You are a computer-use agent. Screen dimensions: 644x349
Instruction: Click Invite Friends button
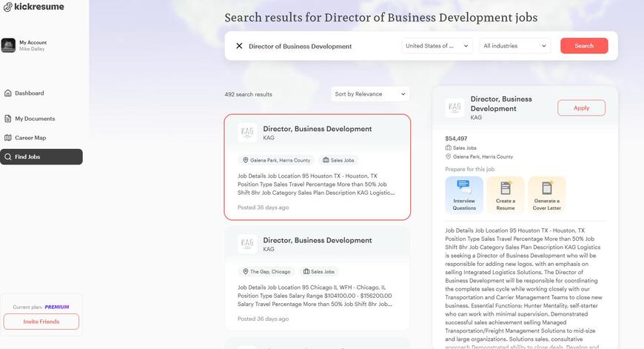[x=41, y=322]
